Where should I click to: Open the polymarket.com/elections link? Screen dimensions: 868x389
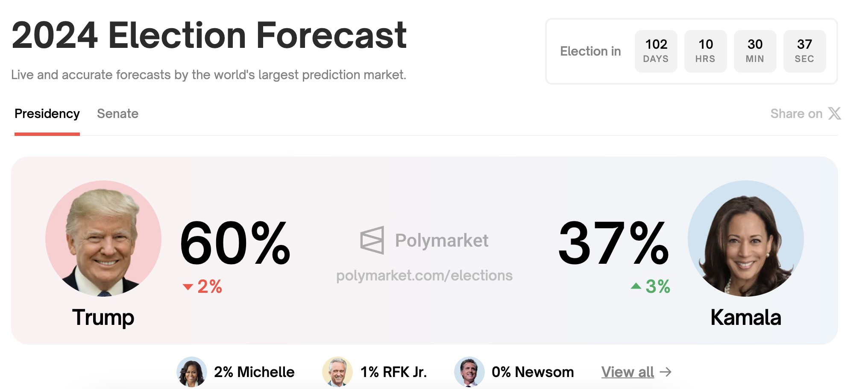tap(424, 276)
